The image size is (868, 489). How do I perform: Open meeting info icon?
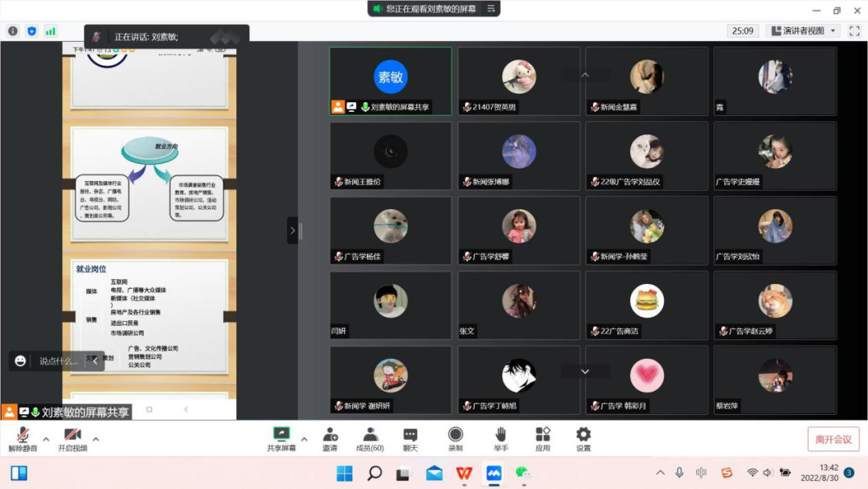click(13, 31)
